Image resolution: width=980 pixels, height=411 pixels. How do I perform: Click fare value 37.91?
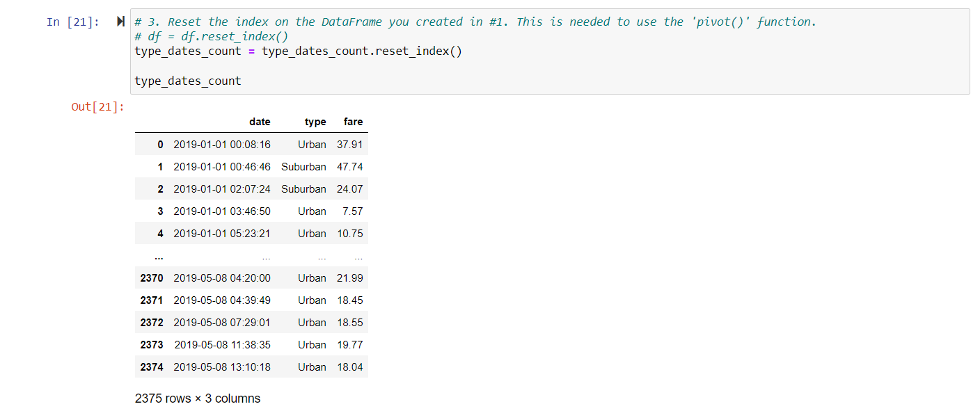point(350,145)
